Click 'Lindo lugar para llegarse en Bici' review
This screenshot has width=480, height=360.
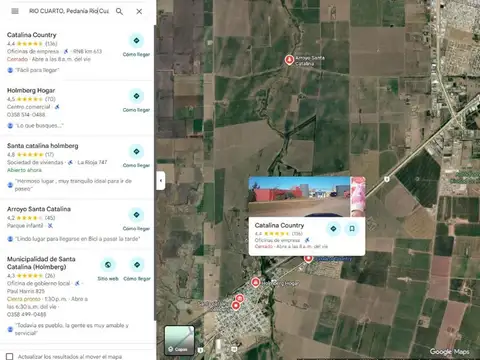click(x=78, y=239)
